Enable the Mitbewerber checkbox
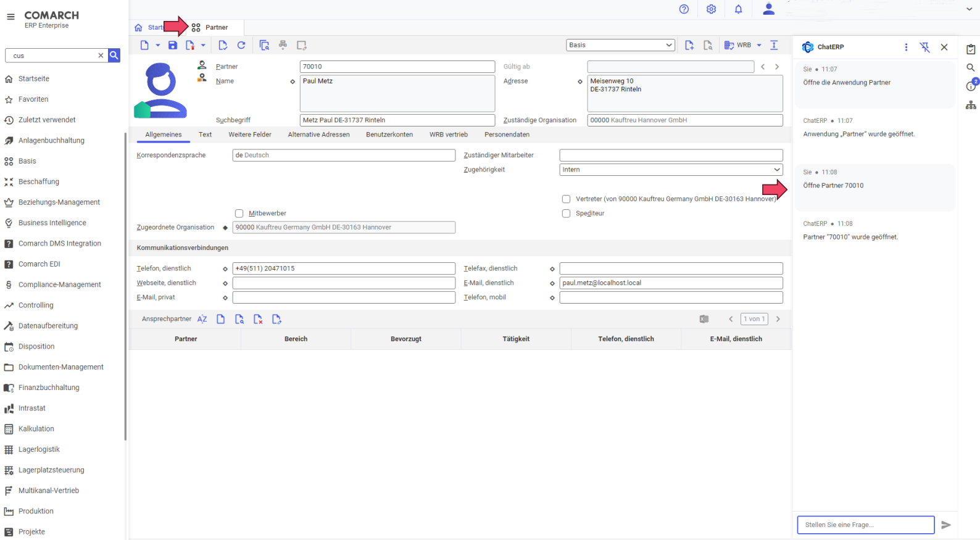Image resolution: width=980 pixels, height=540 pixels. point(239,214)
